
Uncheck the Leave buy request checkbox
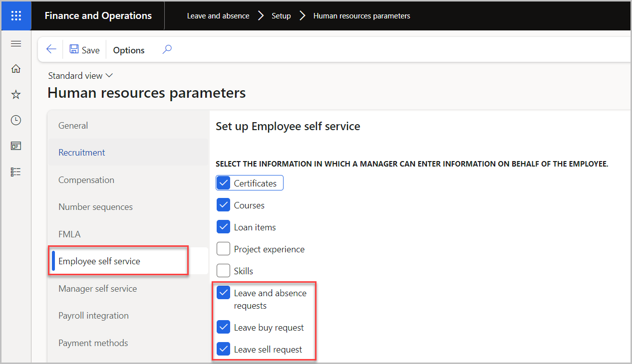click(x=223, y=328)
